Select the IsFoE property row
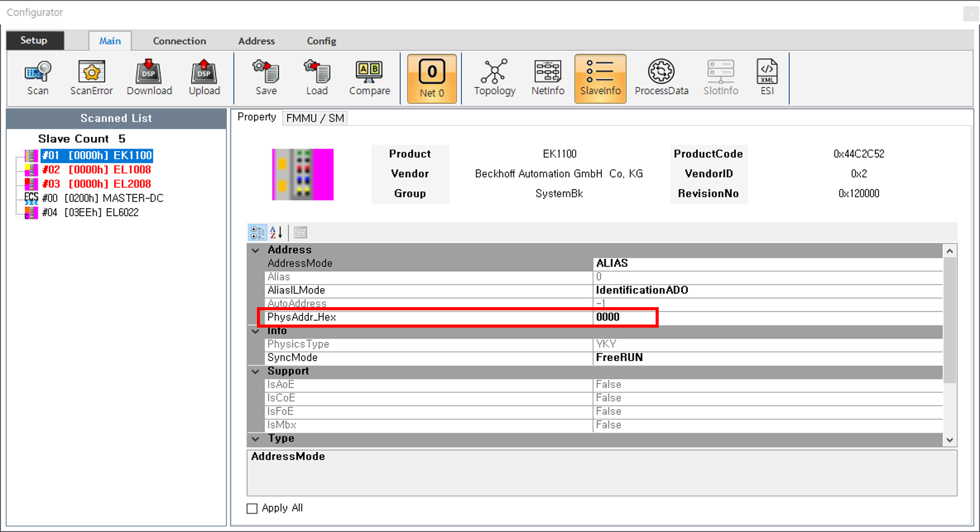This screenshot has width=980, height=532. (604, 411)
